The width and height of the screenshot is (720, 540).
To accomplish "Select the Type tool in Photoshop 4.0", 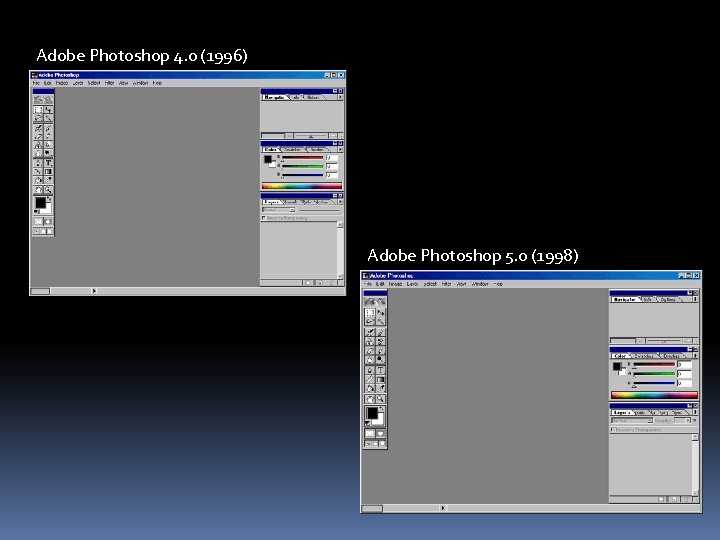I will (49, 163).
